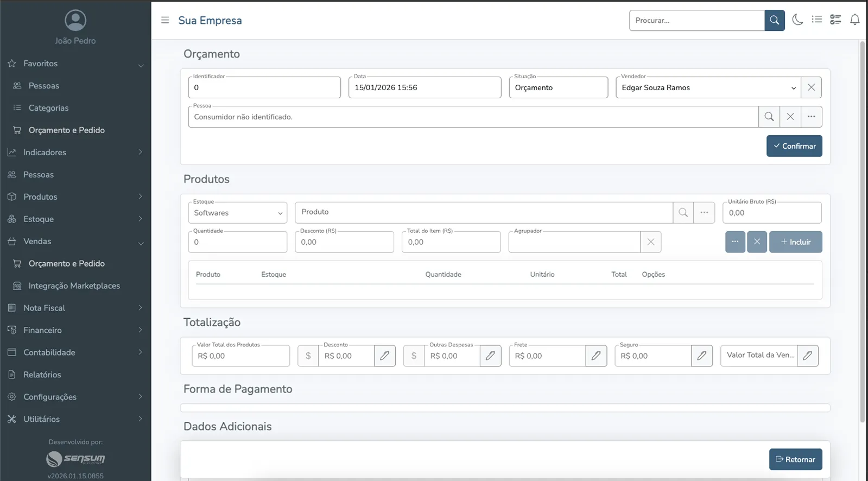Clear the Agrupador field
Viewport: 868px width, 481px height.
point(650,242)
